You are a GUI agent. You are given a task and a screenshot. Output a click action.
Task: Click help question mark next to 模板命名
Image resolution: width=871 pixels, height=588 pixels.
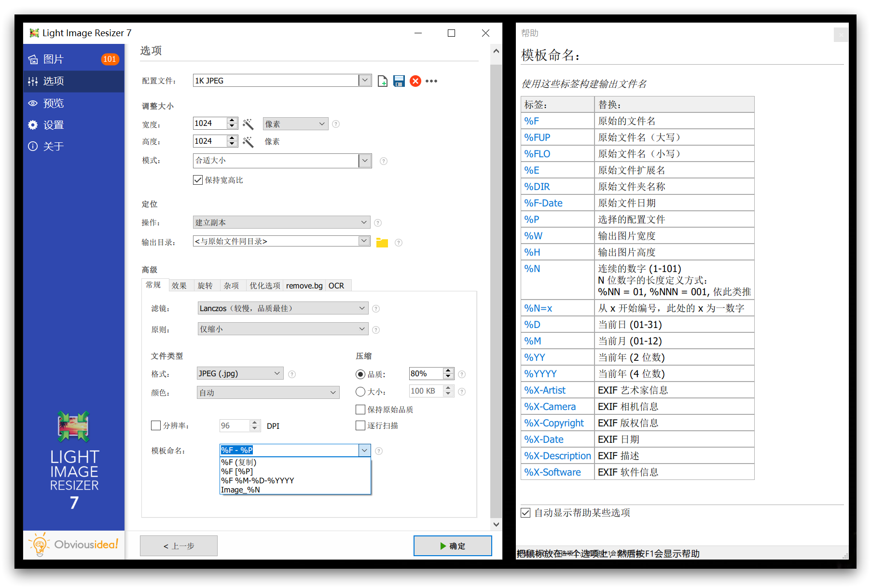[379, 451]
